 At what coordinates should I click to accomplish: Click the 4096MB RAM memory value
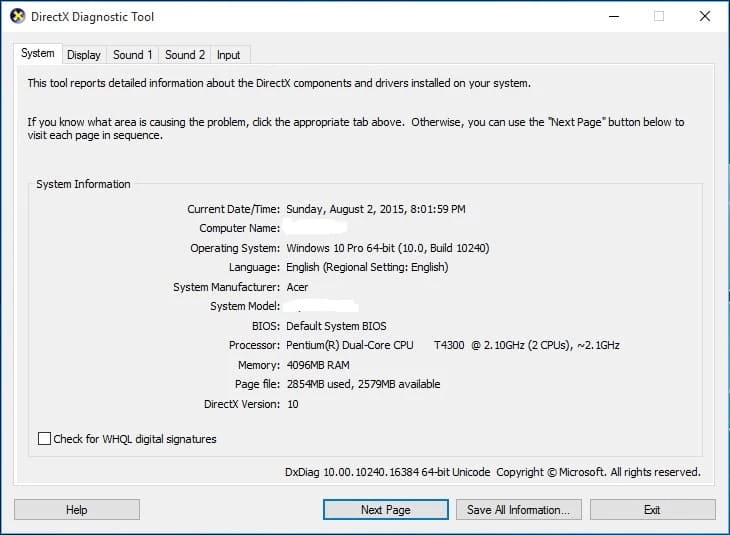tap(318, 365)
